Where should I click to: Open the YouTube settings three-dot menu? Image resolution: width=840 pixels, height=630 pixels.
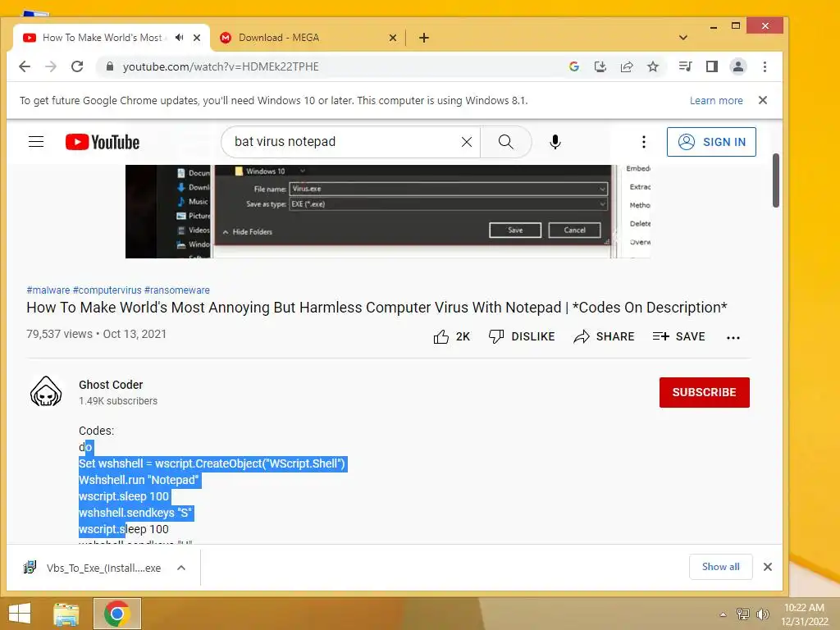(644, 141)
